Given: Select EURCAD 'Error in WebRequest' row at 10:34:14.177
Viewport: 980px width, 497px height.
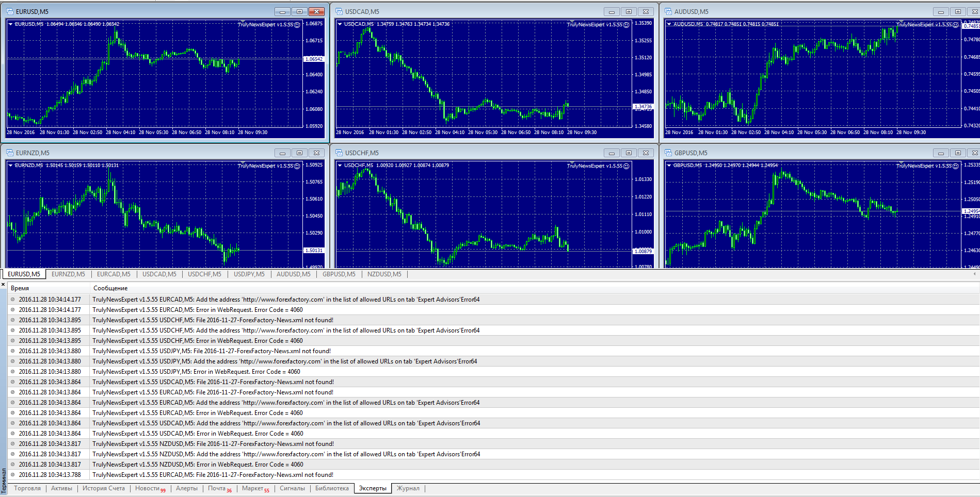Looking at the screenshot, I should point(493,310).
